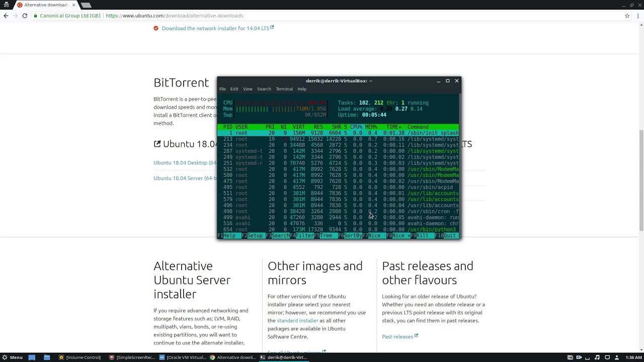Close the Alternative downloads tab
The height and width of the screenshot is (362, 644).
click(73, 5)
